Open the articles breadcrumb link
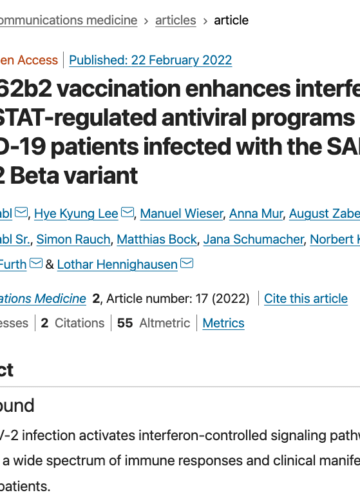The width and height of the screenshot is (360, 504). pyautogui.click(x=176, y=20)
